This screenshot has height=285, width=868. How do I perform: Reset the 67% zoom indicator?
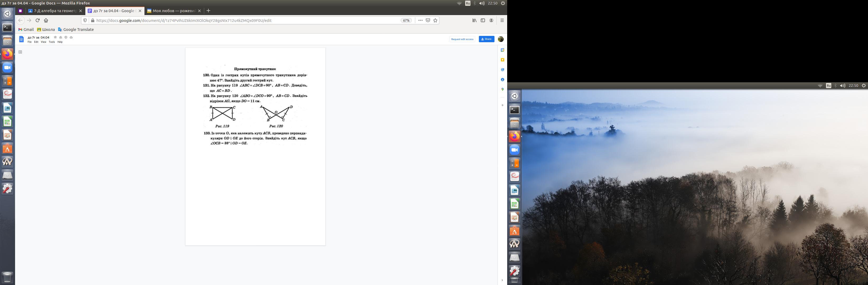click(406, 21)
